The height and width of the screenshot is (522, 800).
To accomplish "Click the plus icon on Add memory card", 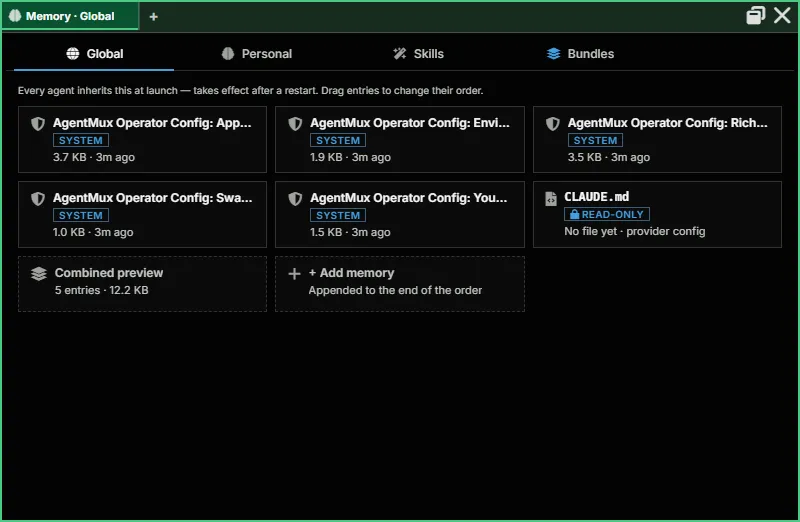I will click(294, 274).
